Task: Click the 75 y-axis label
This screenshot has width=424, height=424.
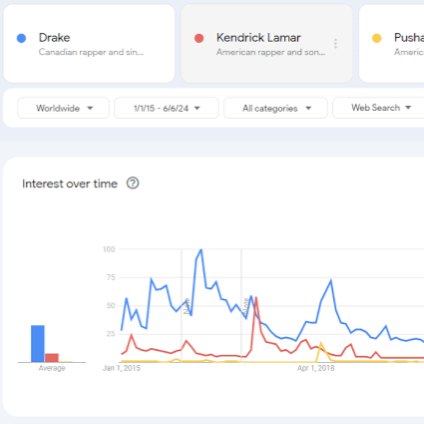Action: tap(111, 277)
